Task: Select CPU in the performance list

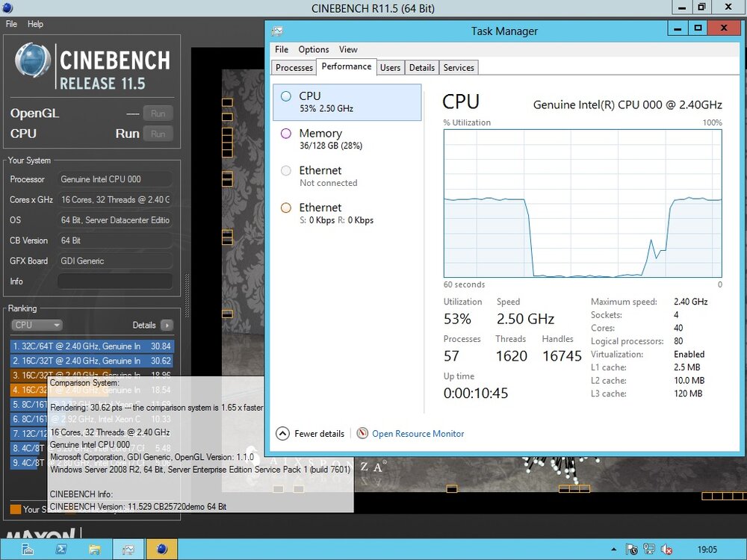Action: [x=347, y=102]
